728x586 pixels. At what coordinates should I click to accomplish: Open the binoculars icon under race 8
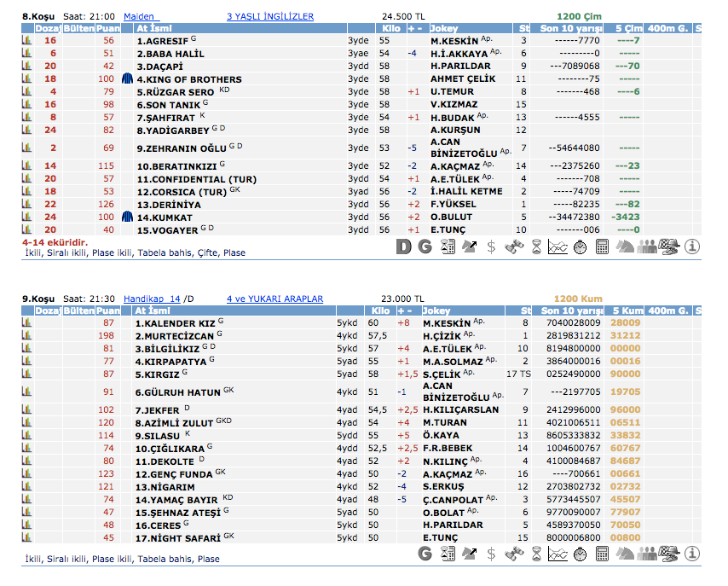tap(513, 247)
